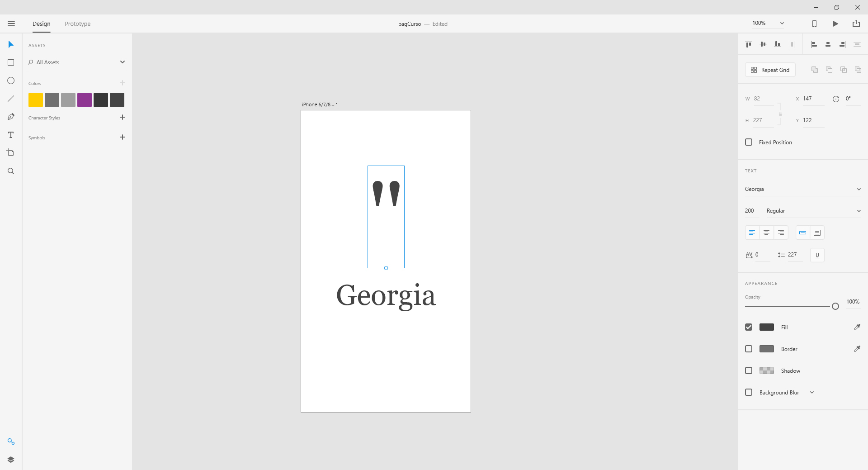Open the Assets panel icon
This screenshot has width=868, height=470.
11,442
